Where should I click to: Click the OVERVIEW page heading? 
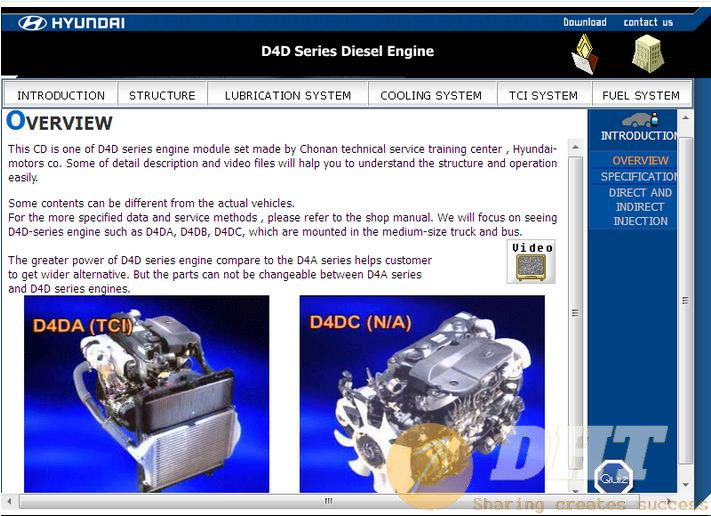pyautogui.click(x=59, y=122)
